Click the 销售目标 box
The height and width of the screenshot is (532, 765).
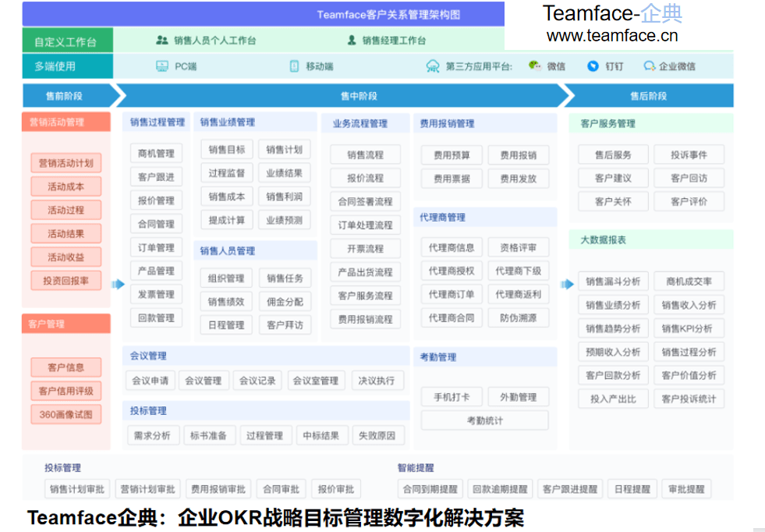click(227, 149)
